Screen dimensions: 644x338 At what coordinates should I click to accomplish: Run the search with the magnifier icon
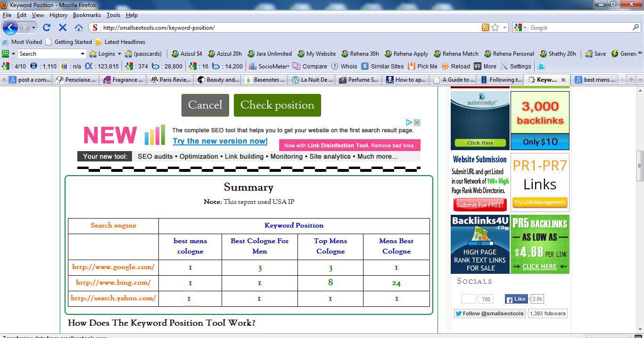[x=636, y=27]
